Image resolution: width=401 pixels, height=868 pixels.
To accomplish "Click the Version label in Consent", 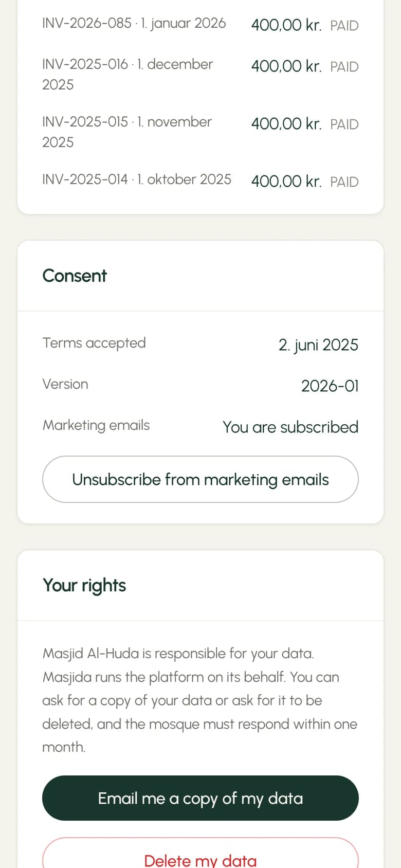I will 65,384.
